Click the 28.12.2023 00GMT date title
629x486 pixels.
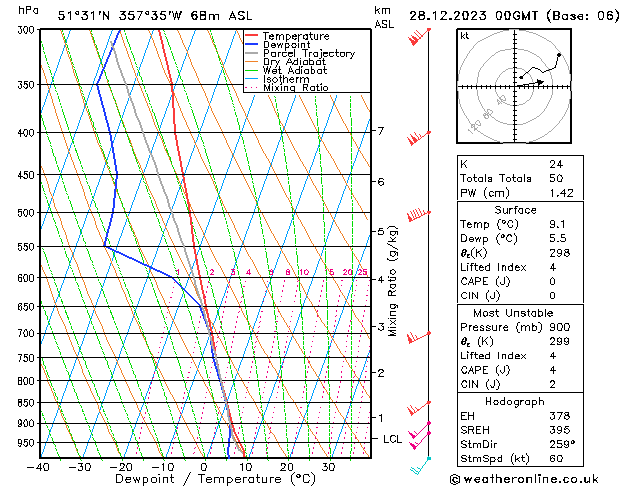coord(514,16)
